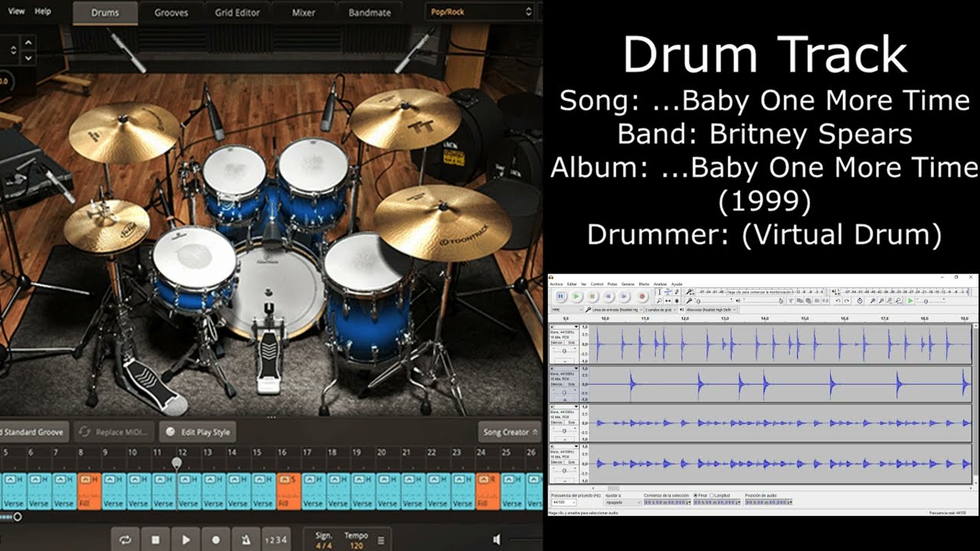Open the Línea de entrada input device dropdown

617,310
